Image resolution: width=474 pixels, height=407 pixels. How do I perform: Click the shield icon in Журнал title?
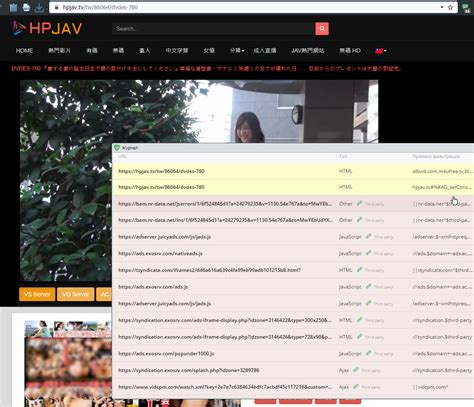point(117,148)
